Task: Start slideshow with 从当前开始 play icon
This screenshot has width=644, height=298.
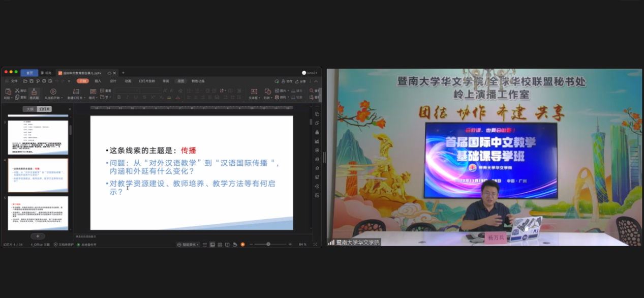Action: [x=53, y=92]
